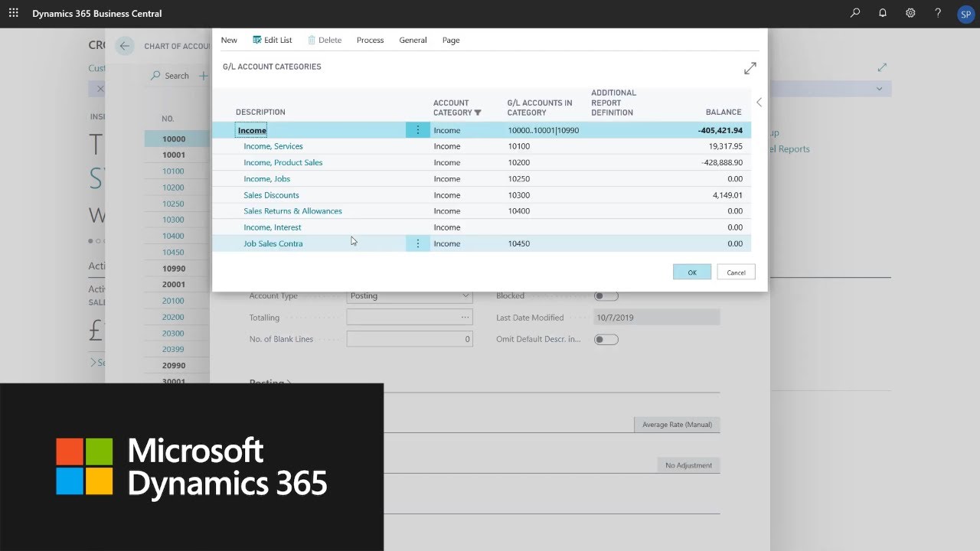Click the SP user avatar
This screenshot has width=980, height=551.
[965, 14]
